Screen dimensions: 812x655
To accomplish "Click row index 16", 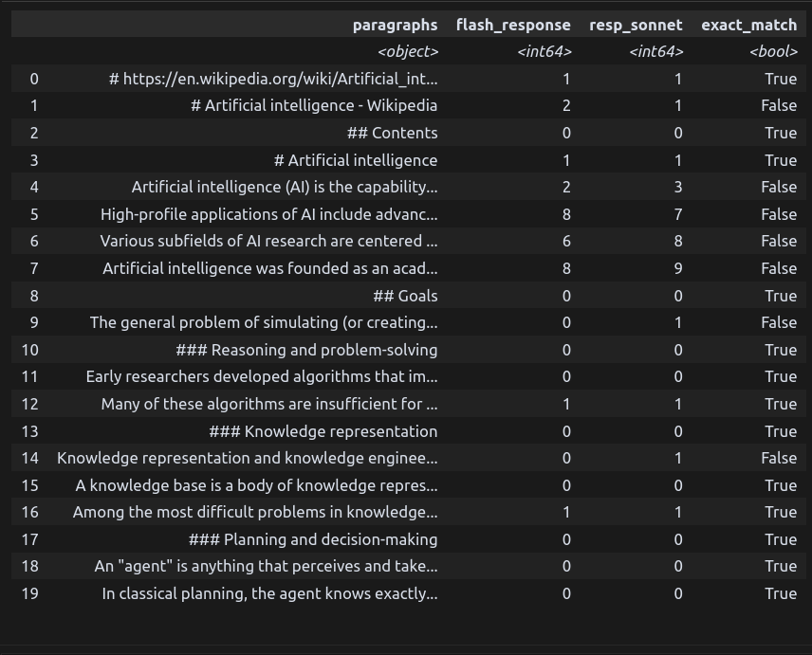I will pos(30,512).
